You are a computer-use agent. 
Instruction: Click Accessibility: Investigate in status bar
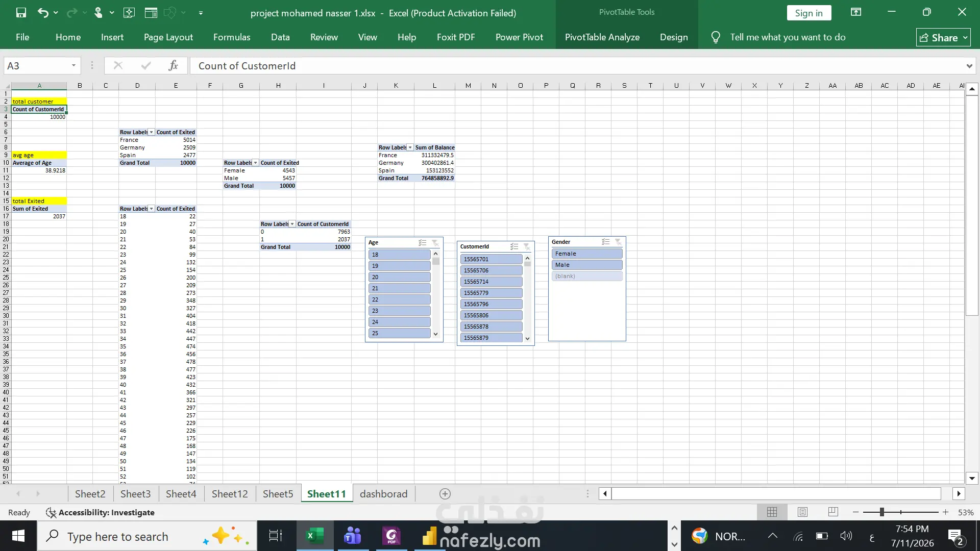coord(100,512)
